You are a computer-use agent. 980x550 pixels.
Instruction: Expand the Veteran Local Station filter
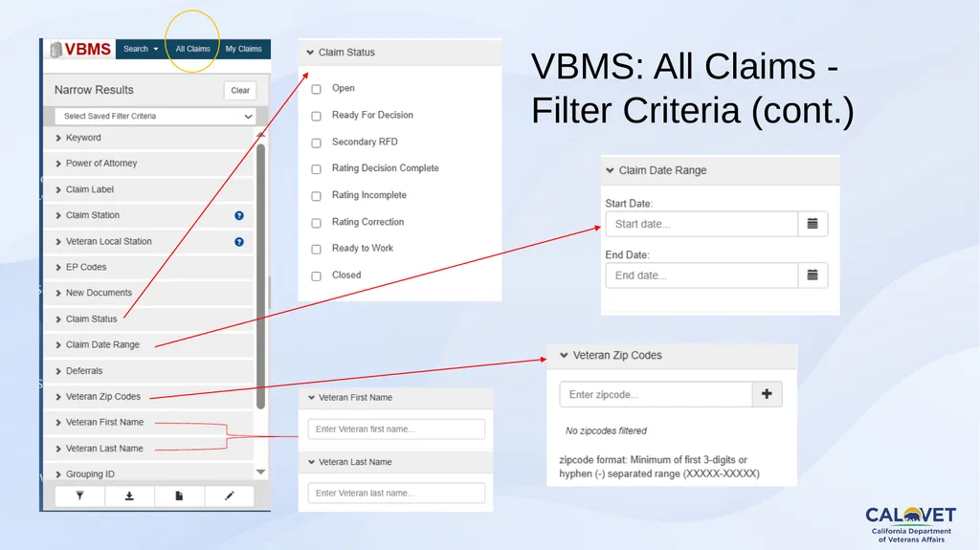tap(148, 241)
